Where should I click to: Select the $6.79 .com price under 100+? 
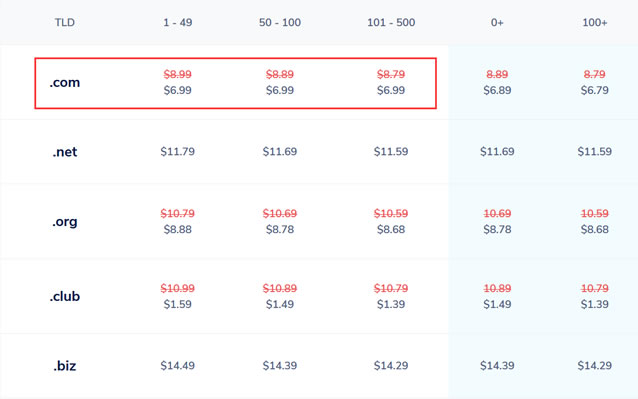coord(594,90)
